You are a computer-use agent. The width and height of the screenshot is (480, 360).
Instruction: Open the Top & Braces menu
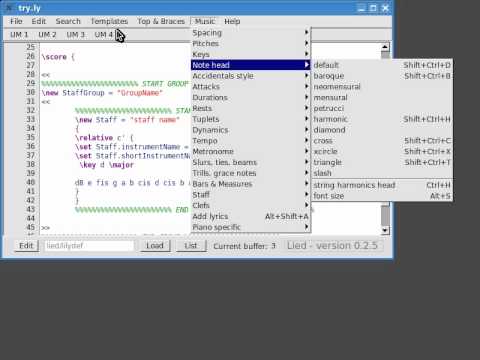click(161, 21)
